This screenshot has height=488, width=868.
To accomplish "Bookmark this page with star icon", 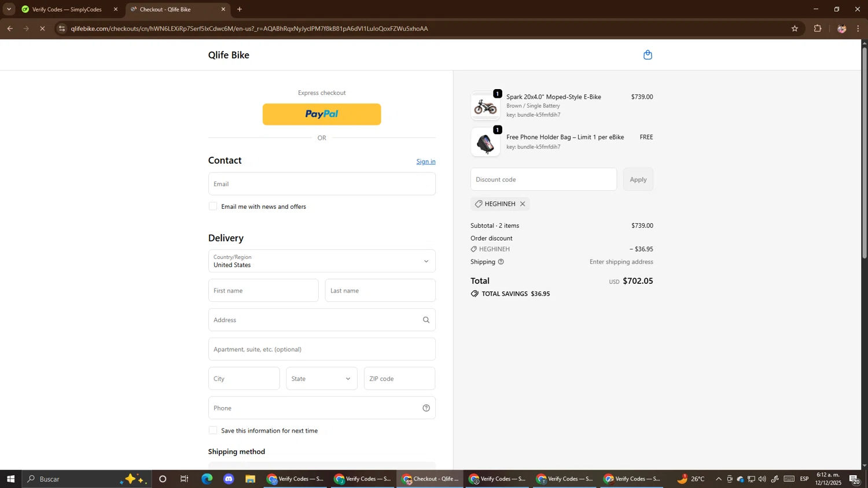I will tap(795, 28).
